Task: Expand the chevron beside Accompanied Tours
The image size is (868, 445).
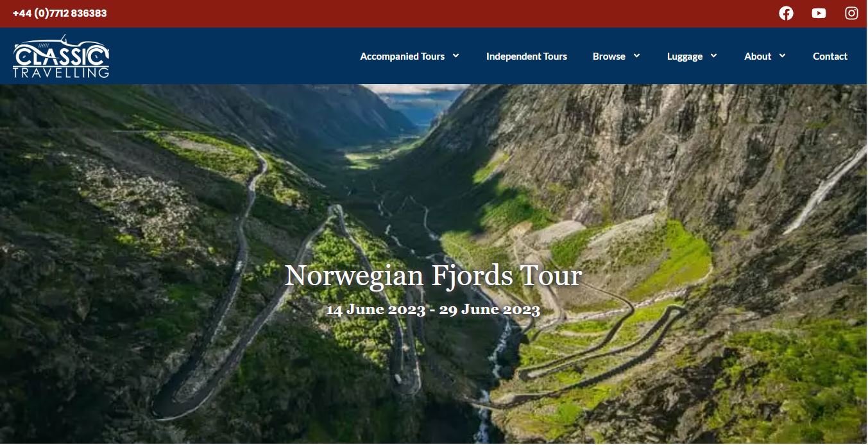Action: [455, 56]
